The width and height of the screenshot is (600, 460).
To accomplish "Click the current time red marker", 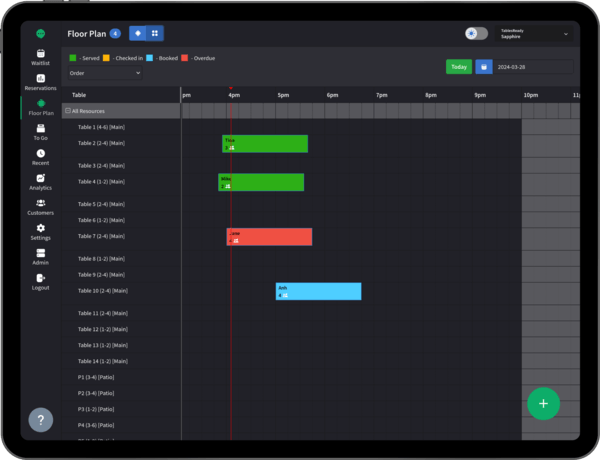I will (x=231, y=88).
